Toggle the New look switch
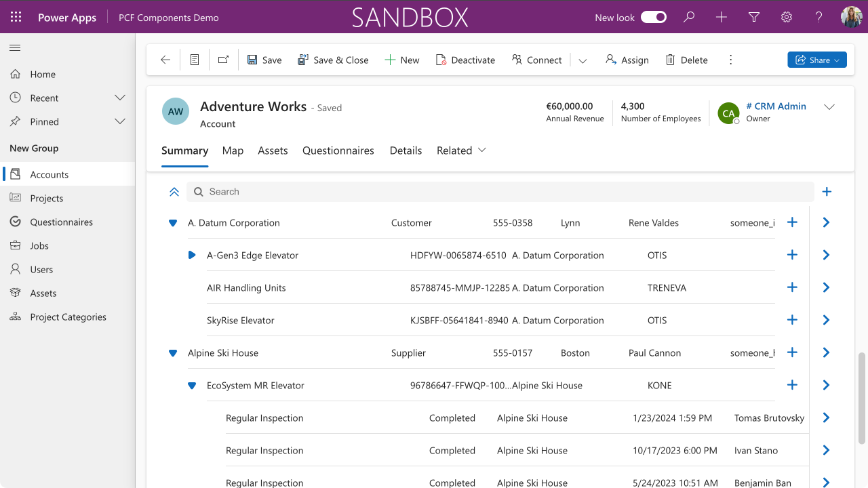Screen dimensions: 868x488 click(x=654, y=18)
